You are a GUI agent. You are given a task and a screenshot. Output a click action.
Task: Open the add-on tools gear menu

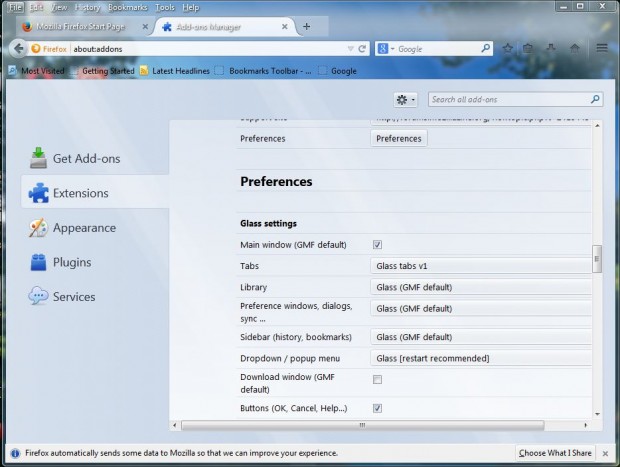pyautogui.click(x=405, y=100)
